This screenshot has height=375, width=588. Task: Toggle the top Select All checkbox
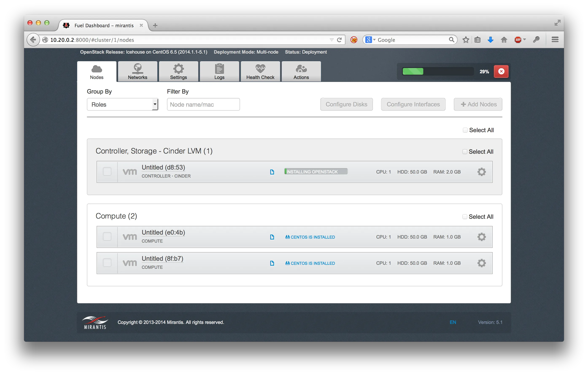tap(465, 130)
